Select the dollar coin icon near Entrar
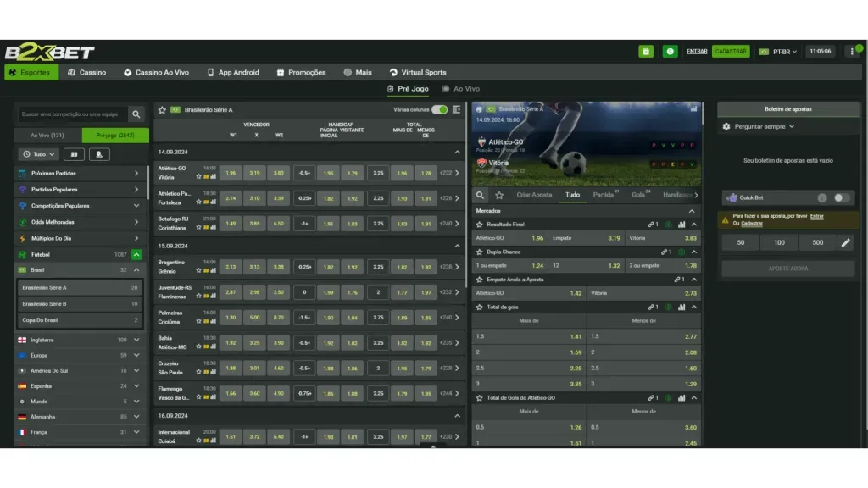This screenshot has height=488, width=868. tap(670, 51)
